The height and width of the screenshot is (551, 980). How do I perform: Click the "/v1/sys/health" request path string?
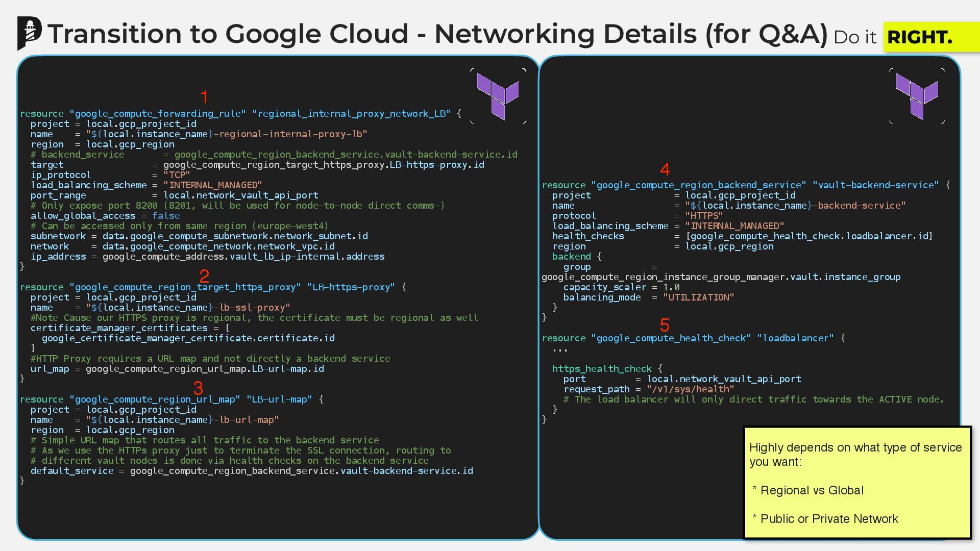click(x=690, y=389)
